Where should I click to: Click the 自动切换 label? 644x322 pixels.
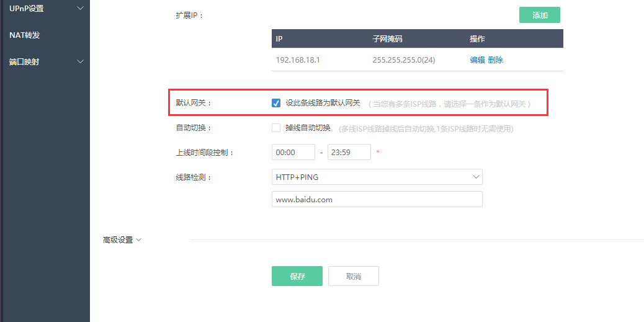tap(193, 128)
